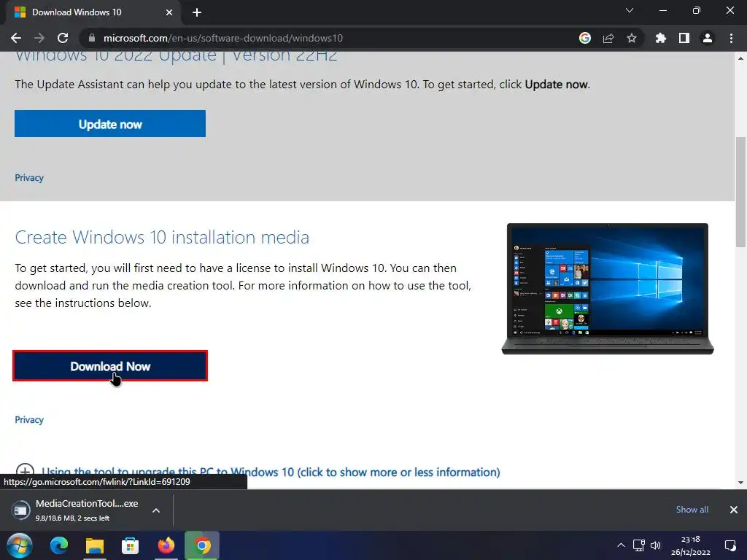Image resolution: width=747 pixels, height=560 pixels.
Task: Open the Windows Start button
Action: click(20, 545)
